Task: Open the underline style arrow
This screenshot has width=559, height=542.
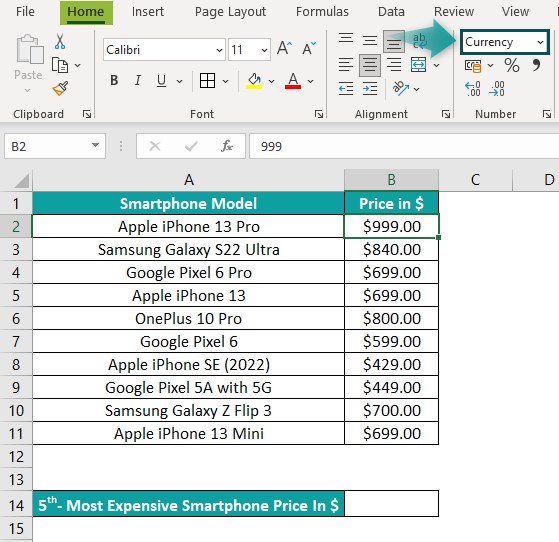Action: (x=179, y=81)
